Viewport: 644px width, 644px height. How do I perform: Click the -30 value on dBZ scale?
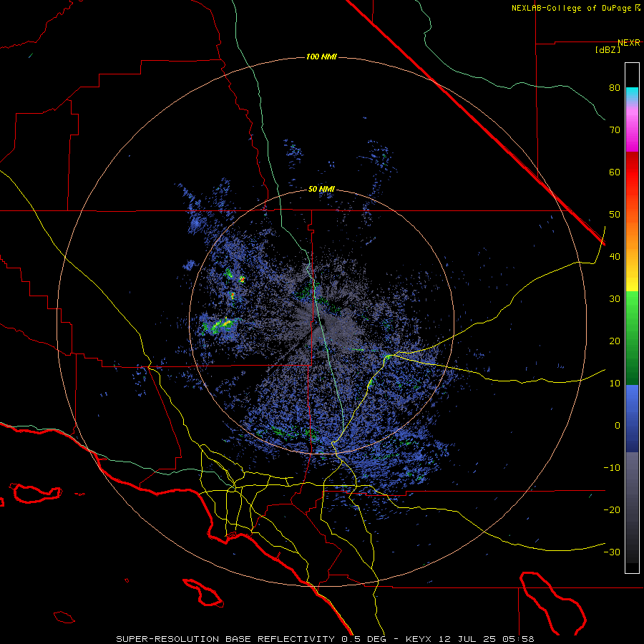point(612,552)
